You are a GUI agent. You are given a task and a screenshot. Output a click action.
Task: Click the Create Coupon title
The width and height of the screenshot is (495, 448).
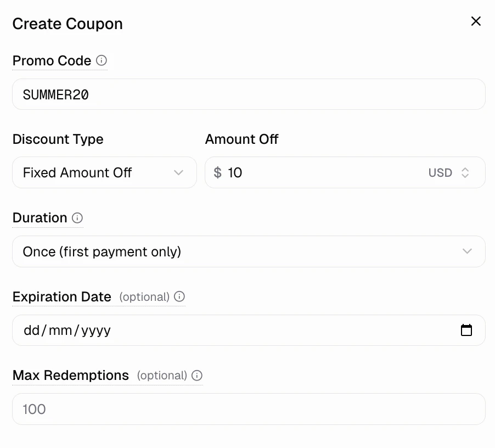[x=67, y=24]
